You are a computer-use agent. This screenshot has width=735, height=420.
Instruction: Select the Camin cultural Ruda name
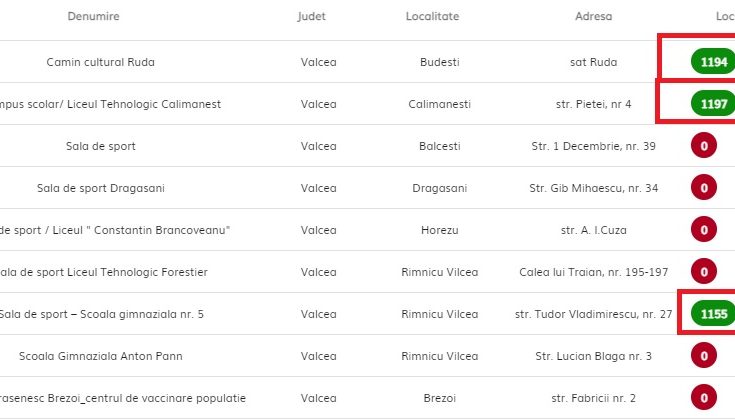pyautogui.click(x=100, y=62)
